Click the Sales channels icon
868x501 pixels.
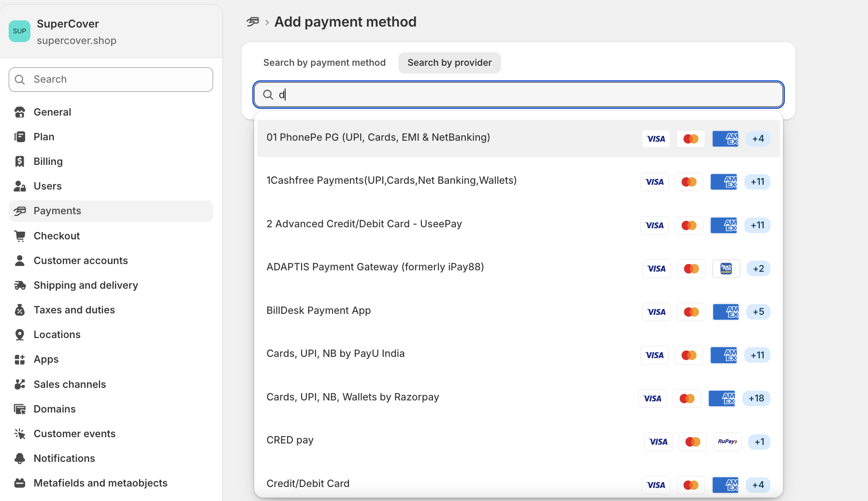point(20,384)
